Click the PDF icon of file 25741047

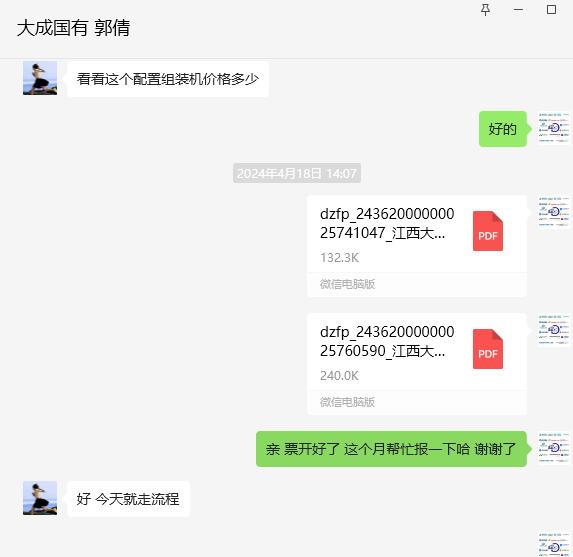pyautogui.click(x=488, y=231)
